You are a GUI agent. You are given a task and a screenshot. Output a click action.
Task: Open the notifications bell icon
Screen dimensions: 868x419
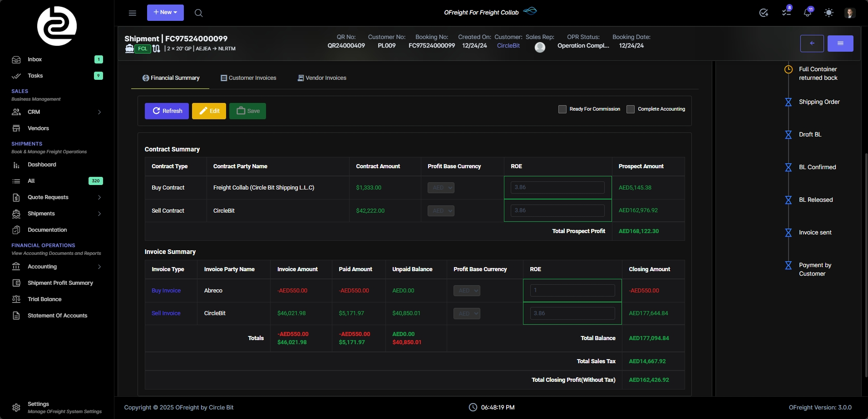[x=808, y=12]
